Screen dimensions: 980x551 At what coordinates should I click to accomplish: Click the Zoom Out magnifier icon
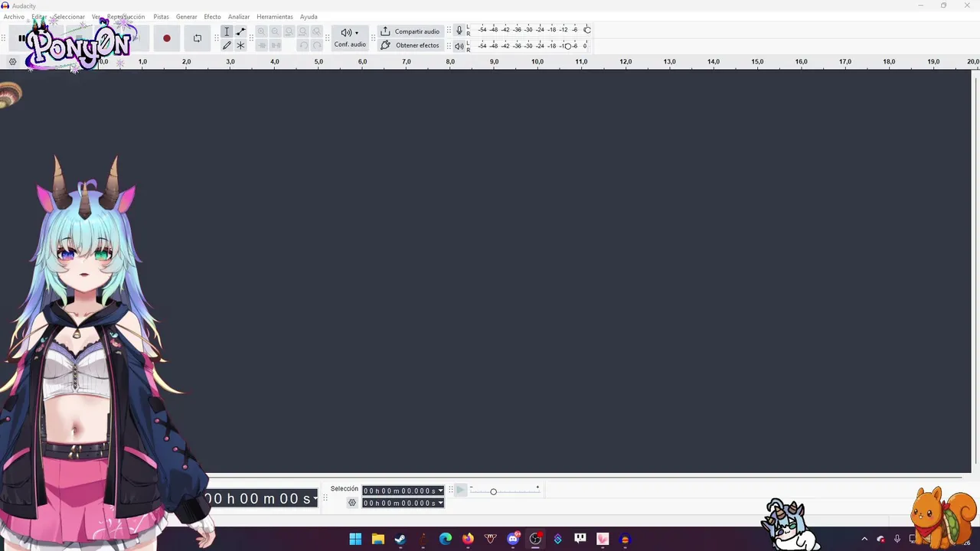[276, 31]
